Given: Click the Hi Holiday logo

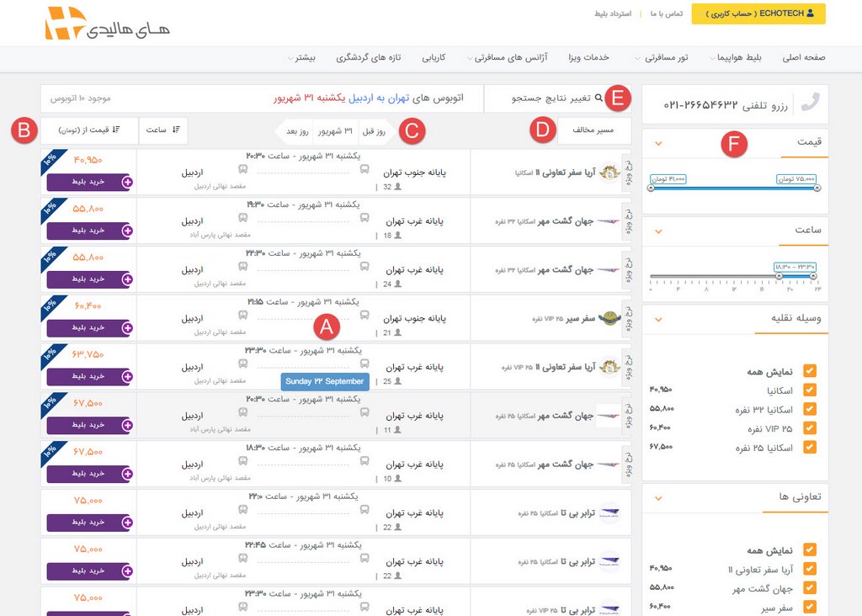Looking at the screenshot, I should pyautogui.click(x=106, y=24).
